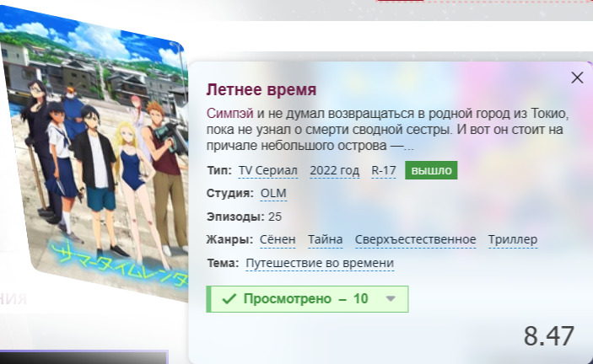
Task: Filter by 2022 год release year
Action: pyautogui.click(x=334, y=170)
